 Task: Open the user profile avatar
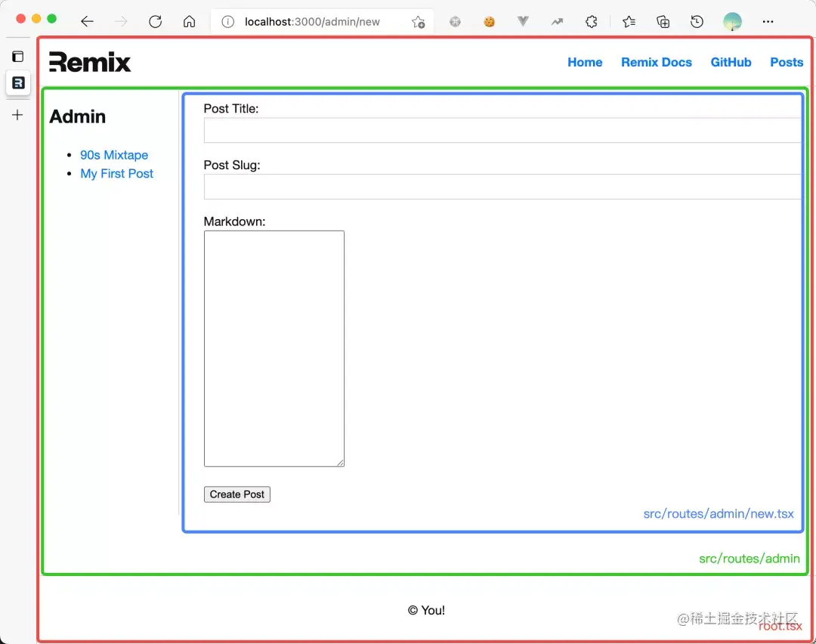[x=732, y=21]
